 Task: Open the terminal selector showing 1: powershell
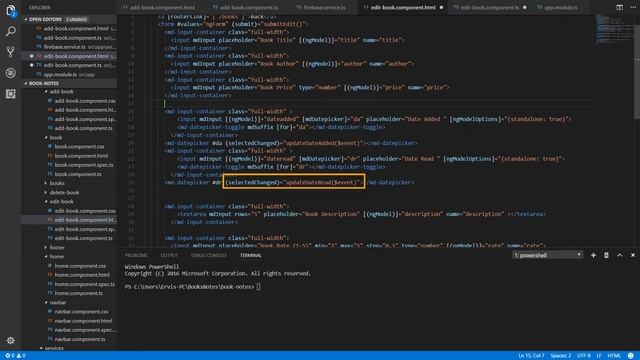pyautogui.click(x=547, y=255)
